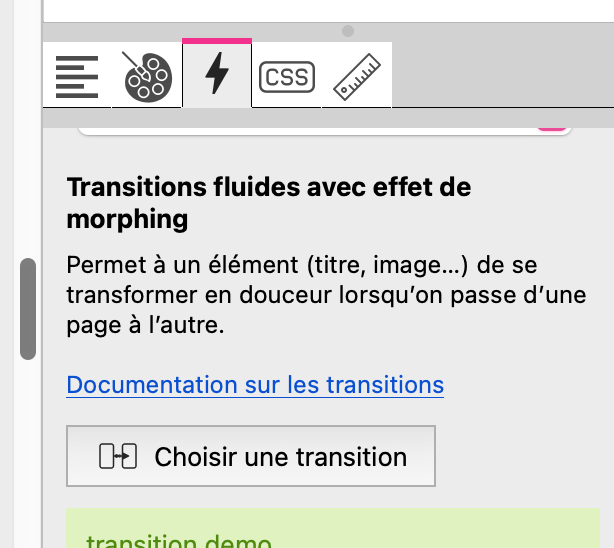Select the lightning bolt transitions tab
This screenshot has height=548, width=614.
tap(217, 76)
